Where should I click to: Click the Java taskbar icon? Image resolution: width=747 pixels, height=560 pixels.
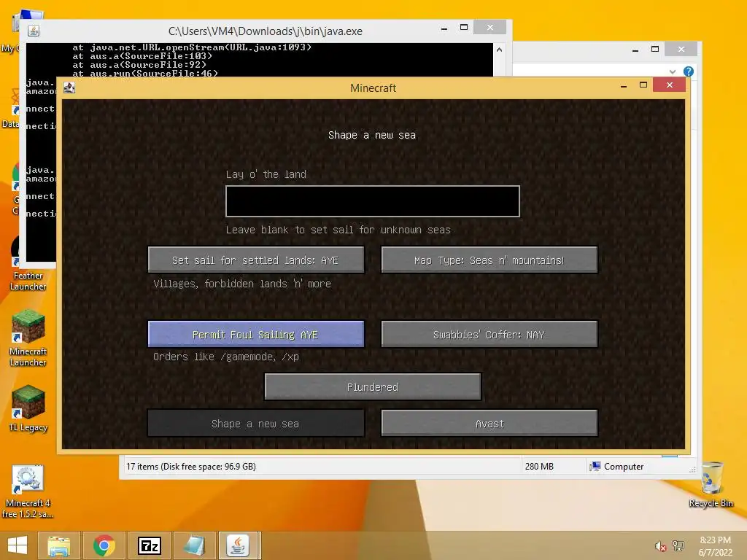pos(239,545)
